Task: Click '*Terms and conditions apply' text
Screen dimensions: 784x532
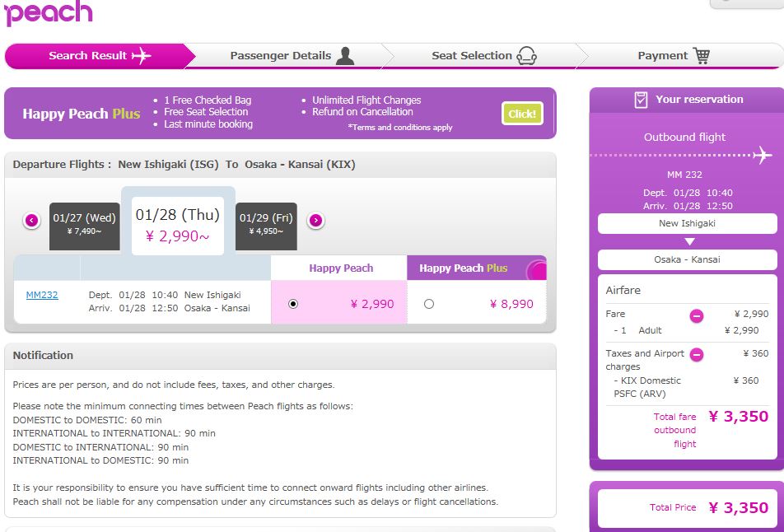Action: tap(400, 128)
